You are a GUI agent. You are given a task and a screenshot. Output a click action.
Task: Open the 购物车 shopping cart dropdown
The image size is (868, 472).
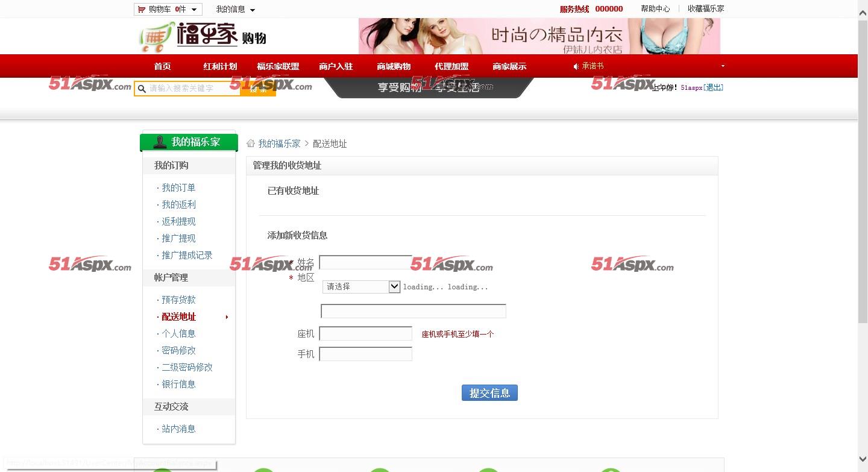click(x=168, y=9)
